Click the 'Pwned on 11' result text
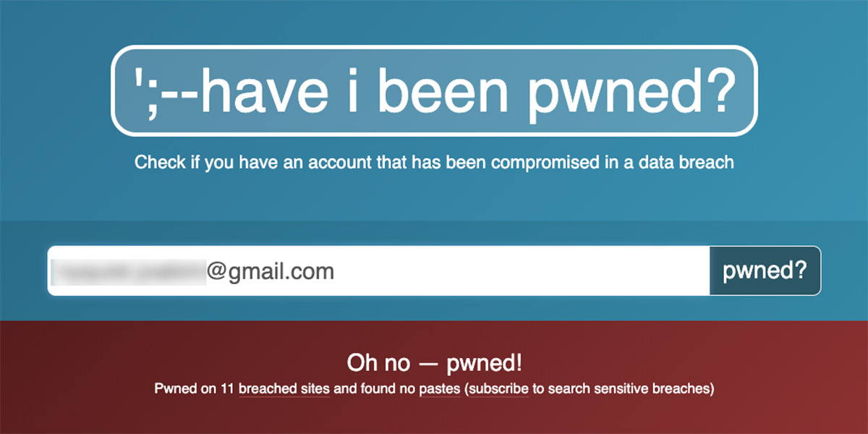868x434 pixels. point(195,389)
